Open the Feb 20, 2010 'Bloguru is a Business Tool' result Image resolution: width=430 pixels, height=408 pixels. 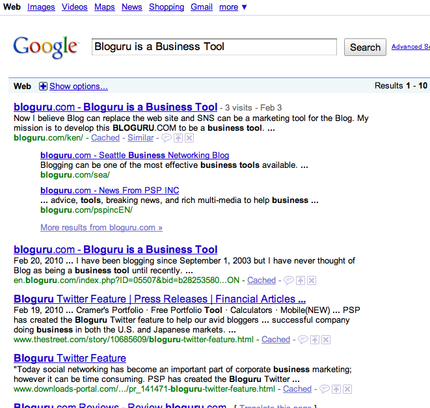click(x=115, y=250)
